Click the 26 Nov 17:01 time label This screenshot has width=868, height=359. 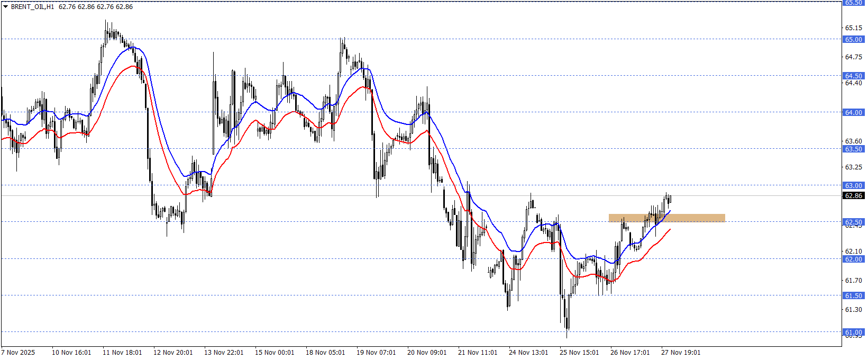630,352
